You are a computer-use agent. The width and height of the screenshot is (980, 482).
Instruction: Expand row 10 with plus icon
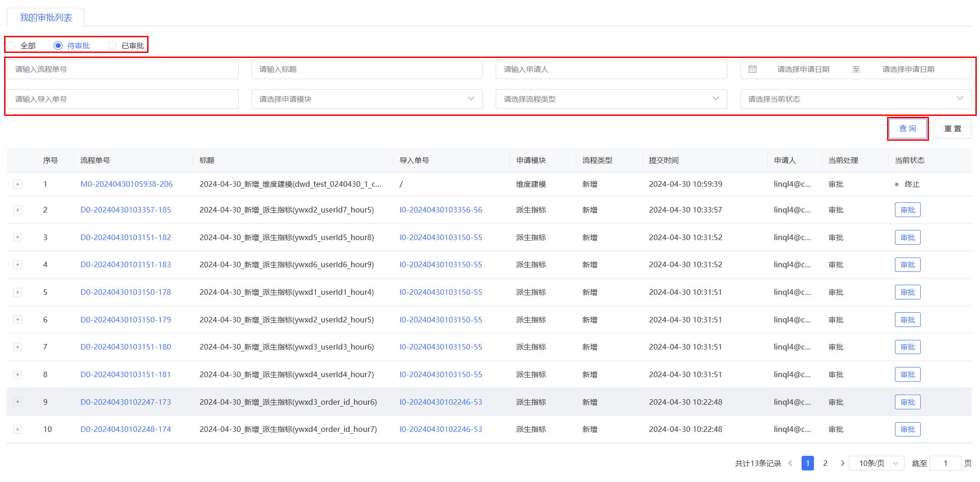pyautogui.click(x=17, y=430)
